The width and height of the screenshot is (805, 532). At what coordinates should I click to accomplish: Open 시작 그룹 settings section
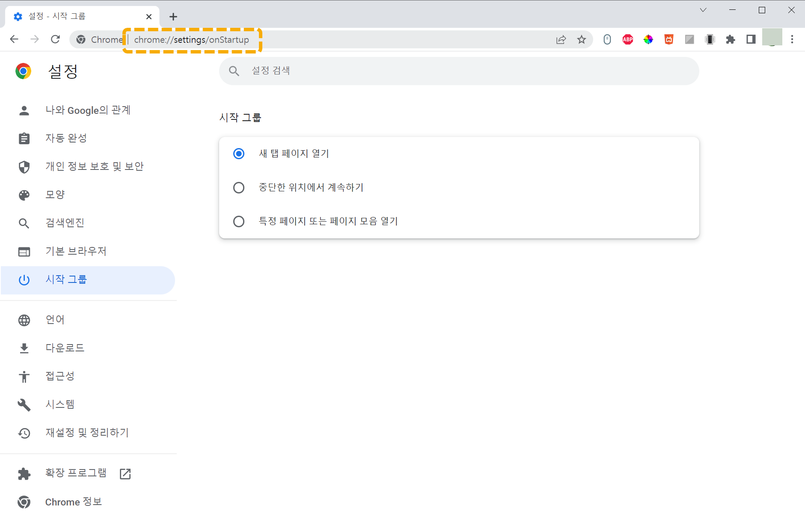(66, 279)
